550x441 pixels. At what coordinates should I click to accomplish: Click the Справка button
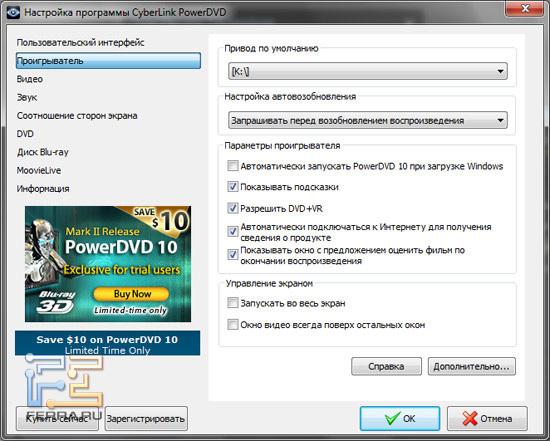coord(386,366)
